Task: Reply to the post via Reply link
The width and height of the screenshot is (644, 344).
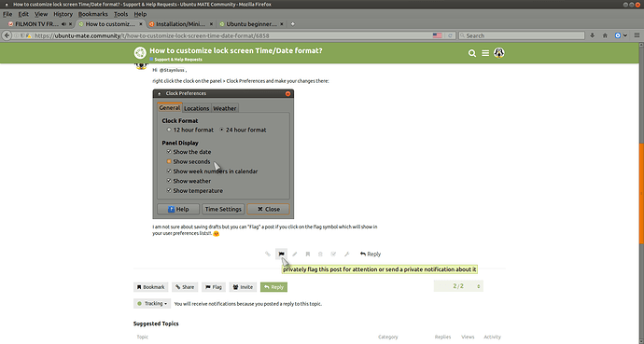Action: tap(371, 255)
